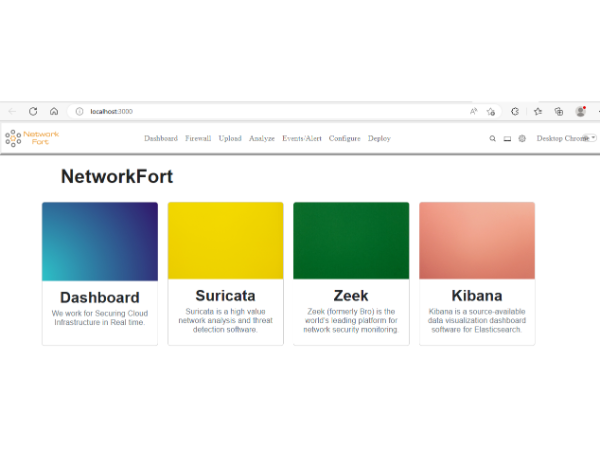Open the browser profile avatar
Image resolution: width=600 pixels, height=450 pixels.
[x=580, y=111]
